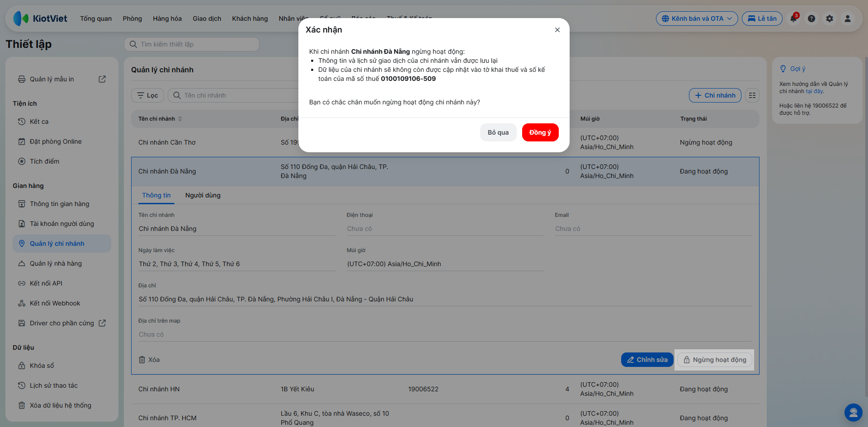Sort by Tên chi nhánh column header

[160, 119]
